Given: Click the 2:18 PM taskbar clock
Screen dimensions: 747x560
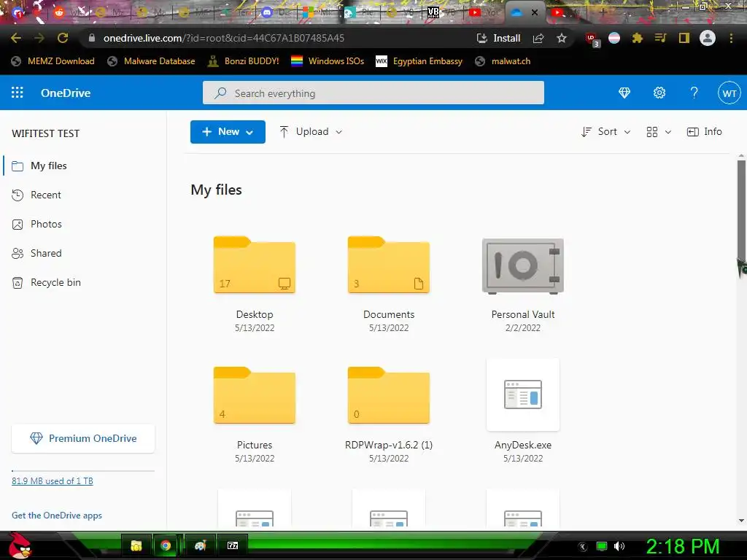Looking at the screenshot, I should tap(682, 546).
